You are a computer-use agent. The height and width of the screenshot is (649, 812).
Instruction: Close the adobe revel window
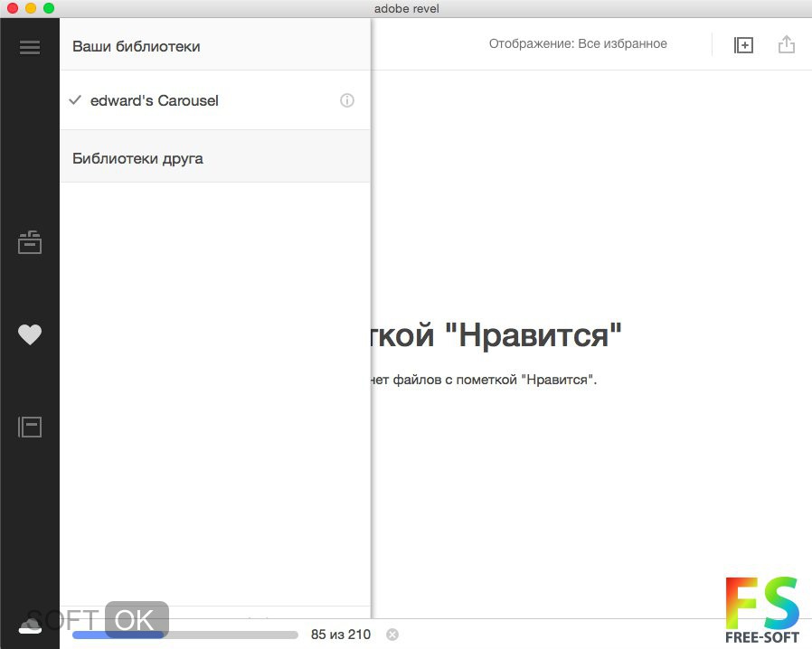pos(13,8)
